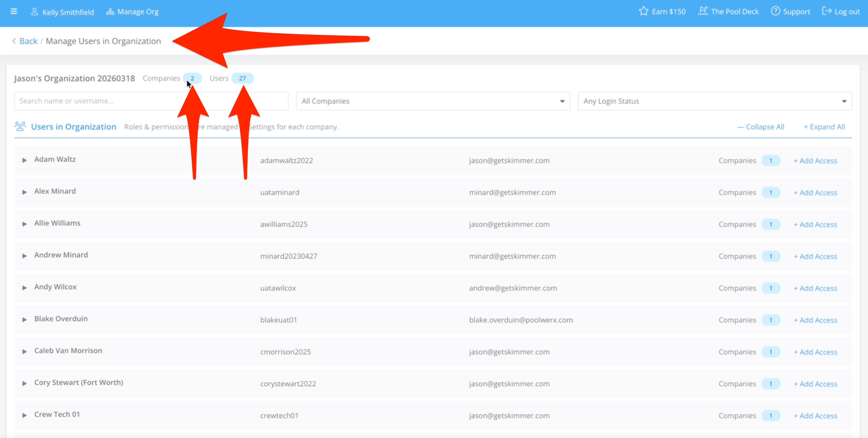This screenshot has height=438, width=868.
Task: Open the Any Login Status dropdown
Action: [x=714, y=101]
